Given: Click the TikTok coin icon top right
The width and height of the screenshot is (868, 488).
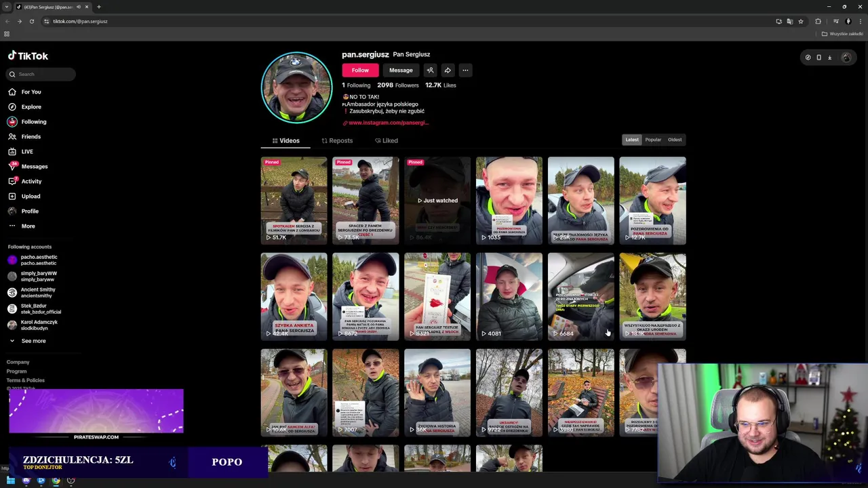Looking at the screenshot, I should coord(808,58).
